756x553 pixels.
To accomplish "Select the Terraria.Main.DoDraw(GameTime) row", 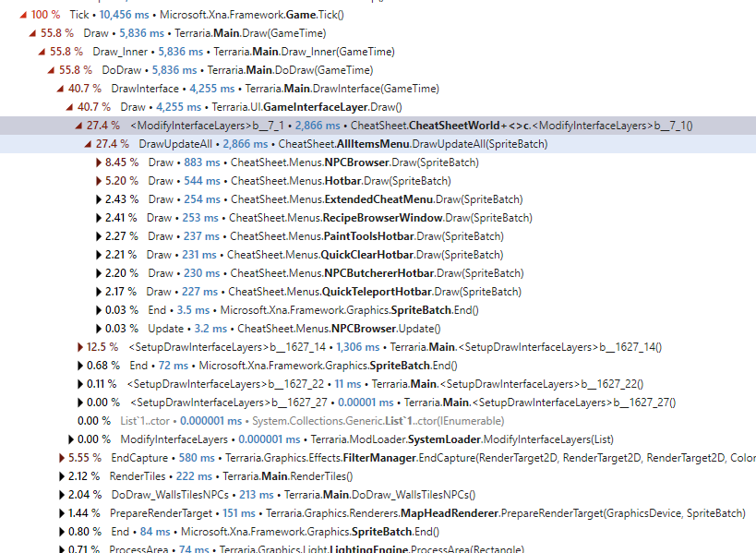I will pos(378,70).
